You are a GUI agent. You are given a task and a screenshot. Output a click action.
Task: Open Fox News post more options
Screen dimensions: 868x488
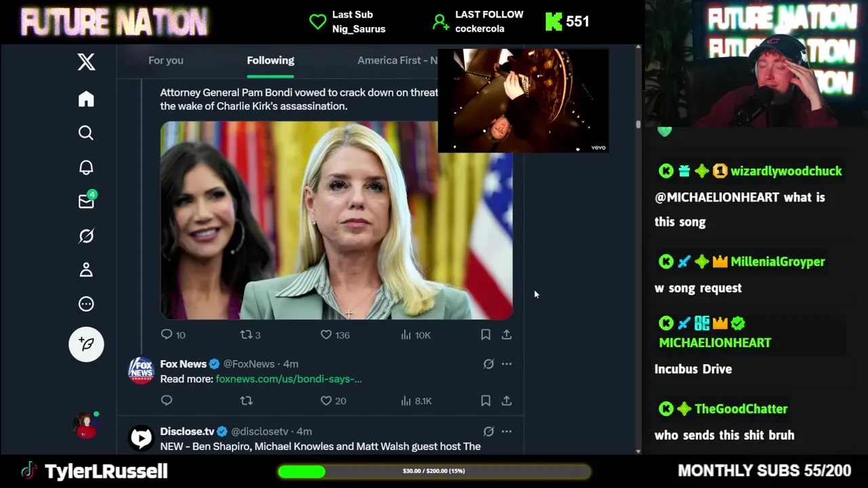(x=507, y=364)
